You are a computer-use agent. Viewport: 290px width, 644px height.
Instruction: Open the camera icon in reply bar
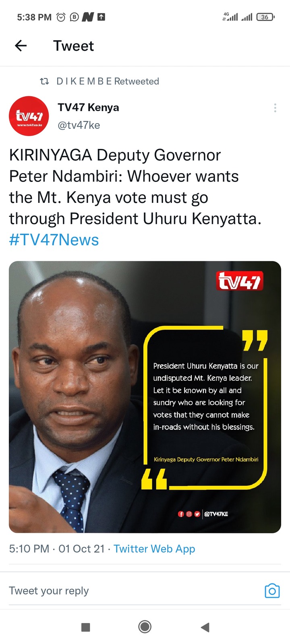click(x=272, y=590)
